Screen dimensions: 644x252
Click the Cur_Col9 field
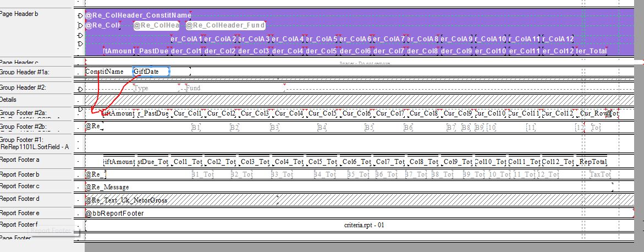click(458, 113)
